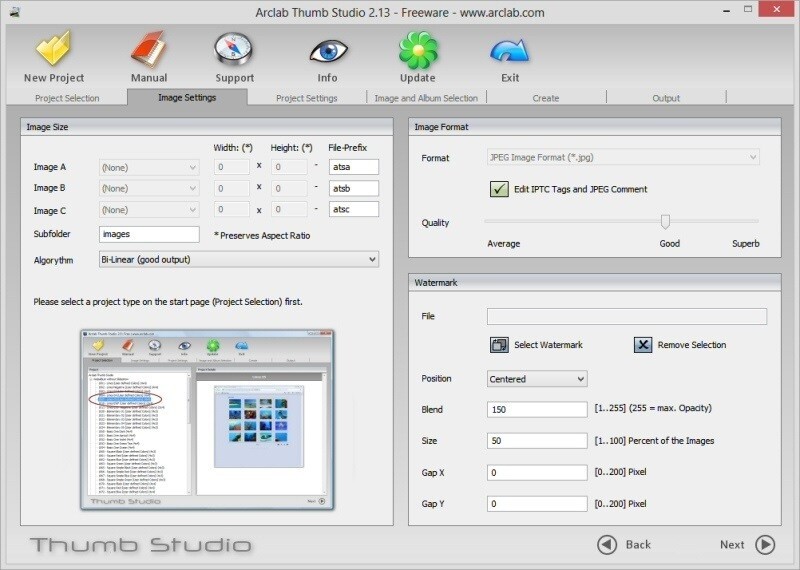Open the Manual book icon
This screenshot has width=800, height=570.
pos(148,50)
